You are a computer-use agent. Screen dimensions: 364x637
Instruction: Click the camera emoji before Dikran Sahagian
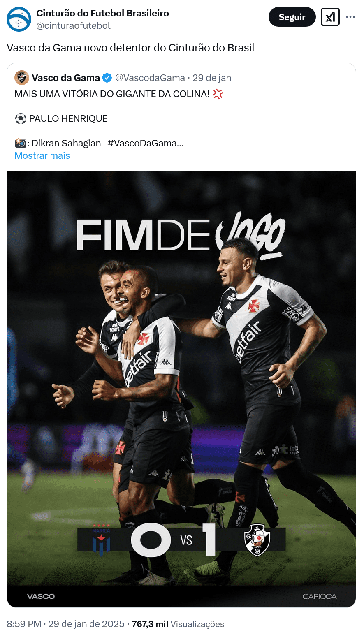(x=21, y=143)
